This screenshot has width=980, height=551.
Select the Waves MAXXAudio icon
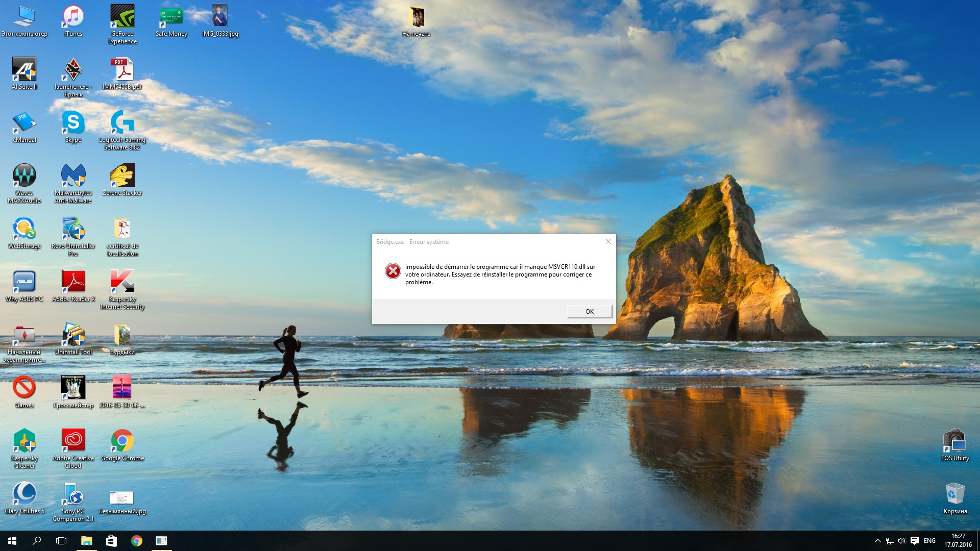pyautogui.click(x=24, y=184)
